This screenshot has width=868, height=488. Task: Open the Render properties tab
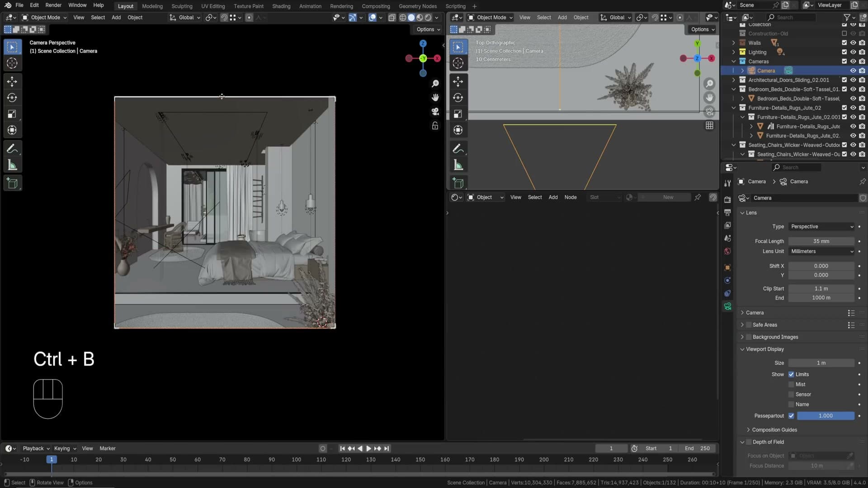coord(727,199)
